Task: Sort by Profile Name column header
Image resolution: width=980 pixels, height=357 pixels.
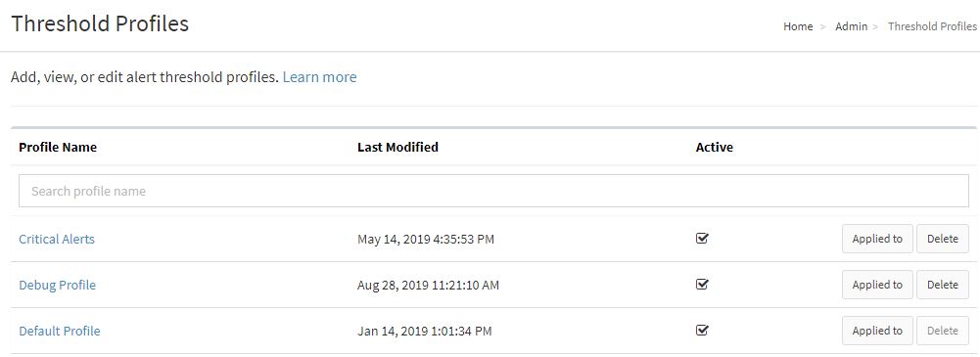Action: [58, 148]
